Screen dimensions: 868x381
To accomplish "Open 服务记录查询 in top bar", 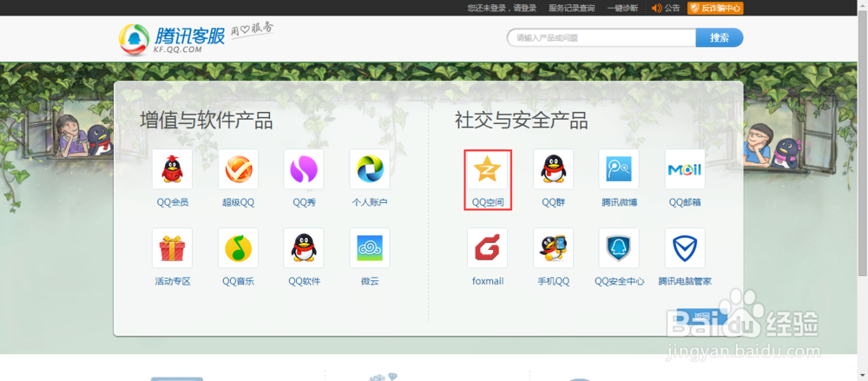I will (x=571, y=8).
